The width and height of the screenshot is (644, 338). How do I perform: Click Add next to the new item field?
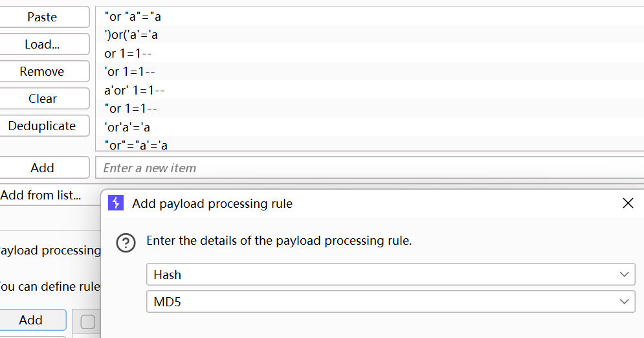click(42, 168)
